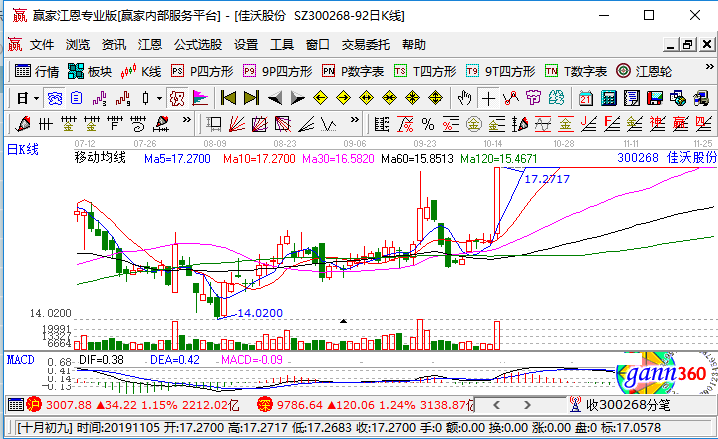Click the 沪 Shanghai index badge
The image size is (718, 439).
(34, 405)
